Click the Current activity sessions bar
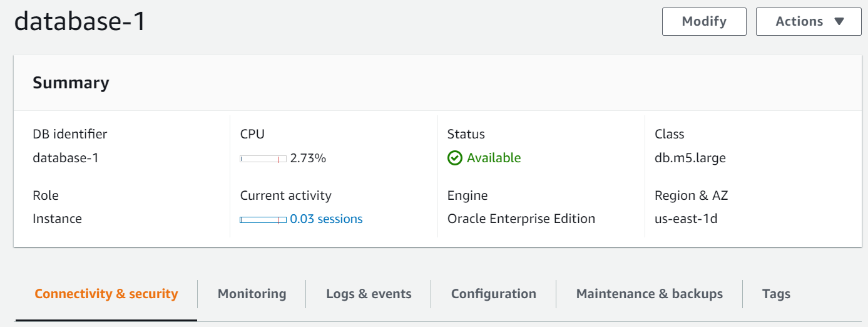Viewport: 868px width, 327px height. [x=263, y=220]
